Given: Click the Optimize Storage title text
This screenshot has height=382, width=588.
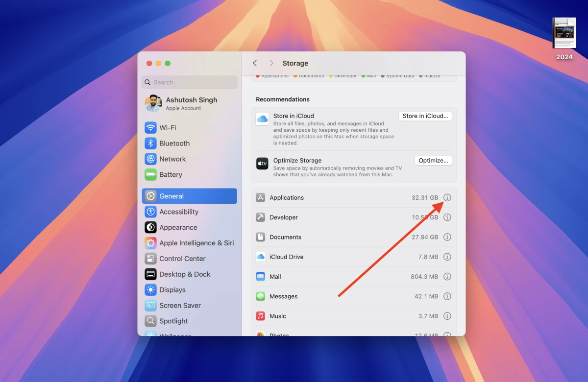Looking at the screenshot, I should tap(297, 161).
